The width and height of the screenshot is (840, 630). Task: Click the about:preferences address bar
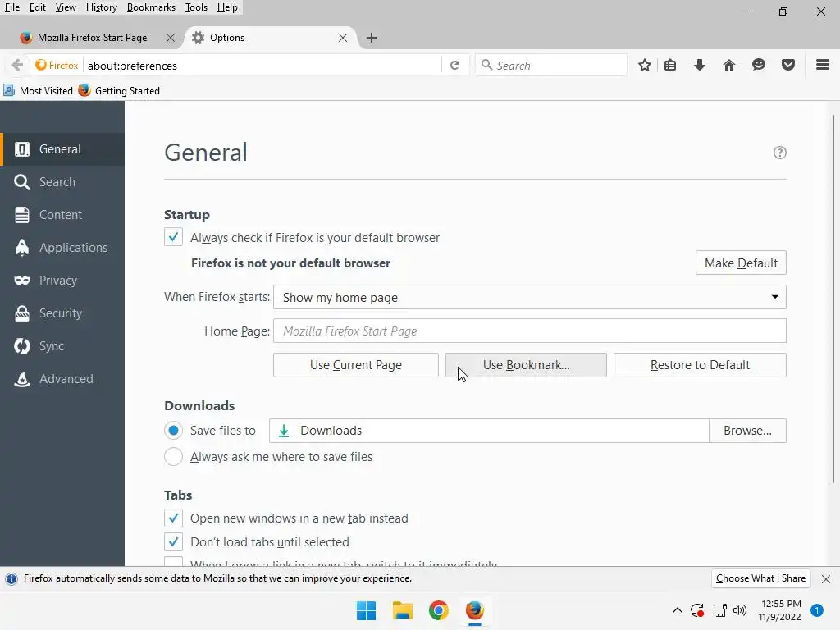point(262,66)
